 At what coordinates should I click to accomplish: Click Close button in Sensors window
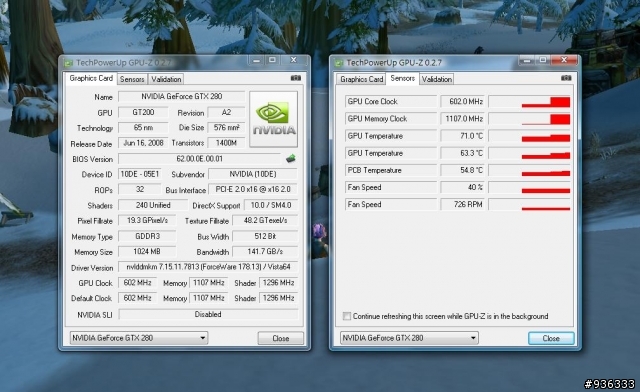[x=551, y=338]
